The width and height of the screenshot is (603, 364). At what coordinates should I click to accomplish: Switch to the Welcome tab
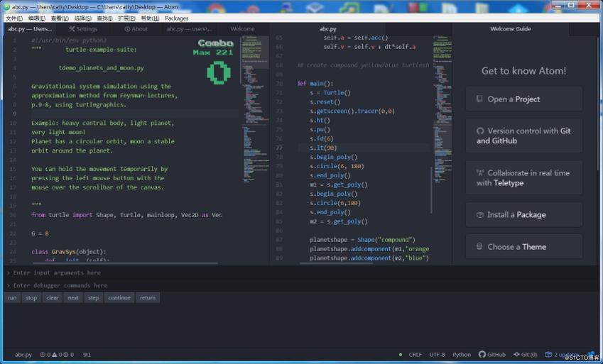click(x=242, y=29)
